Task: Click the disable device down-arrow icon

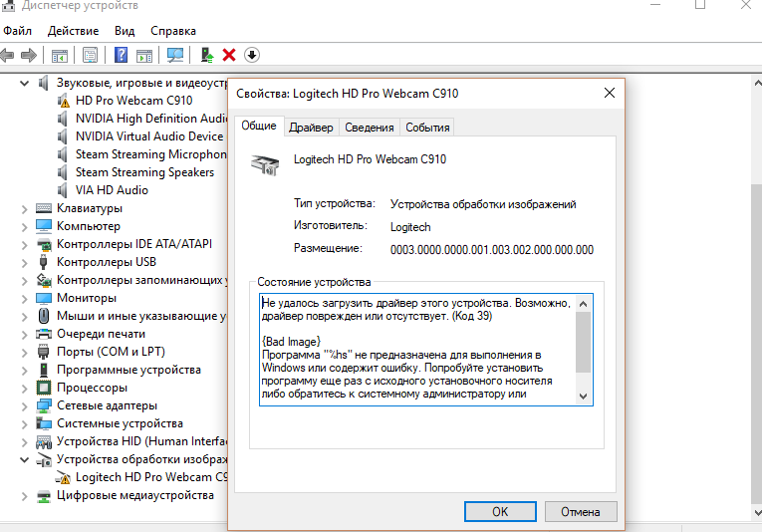Action: 252,55
